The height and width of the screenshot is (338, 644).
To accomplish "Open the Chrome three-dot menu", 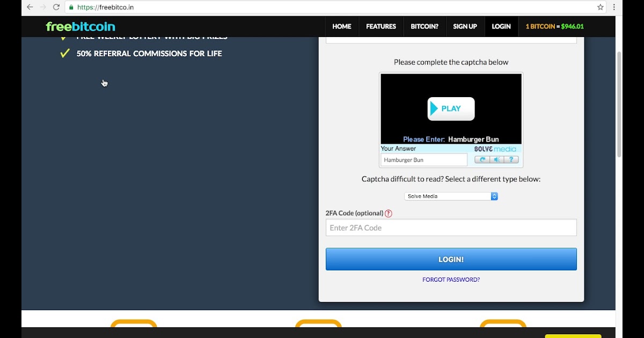I will 614,8.
